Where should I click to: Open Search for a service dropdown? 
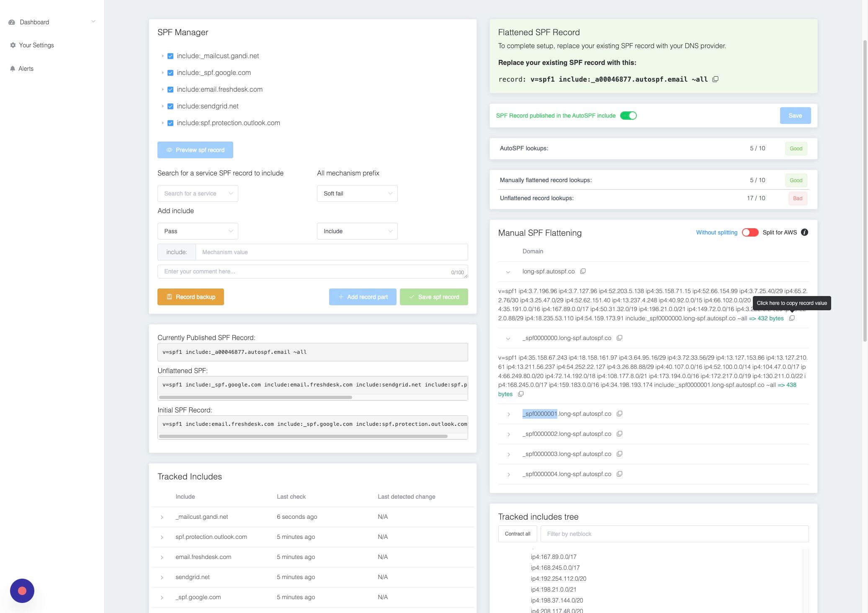point(198,193)
